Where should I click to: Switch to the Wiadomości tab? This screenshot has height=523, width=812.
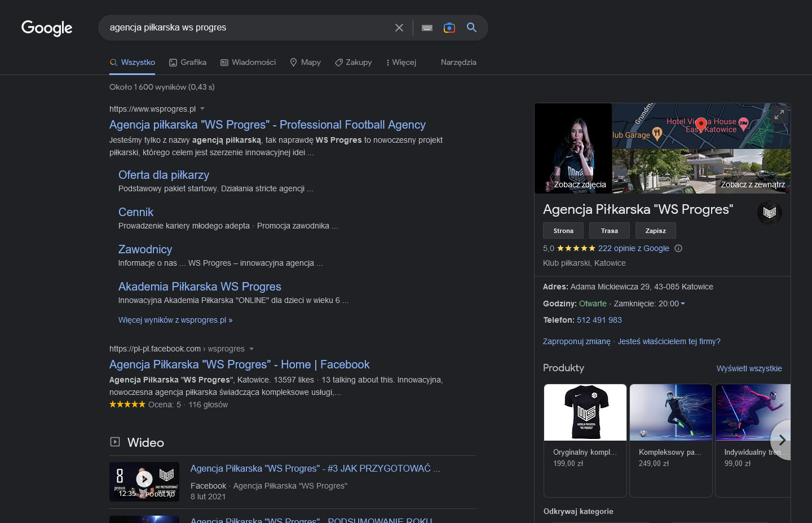click(x=248, y=62)
